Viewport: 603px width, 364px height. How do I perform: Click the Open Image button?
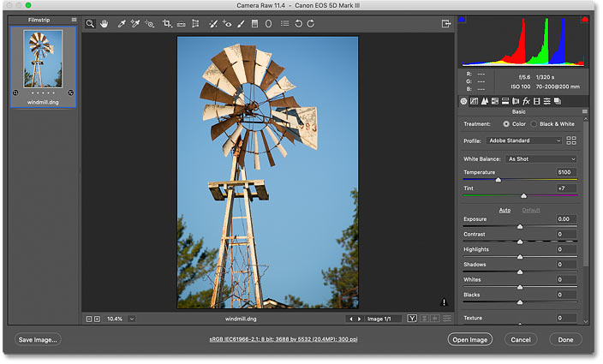point(470,340)
